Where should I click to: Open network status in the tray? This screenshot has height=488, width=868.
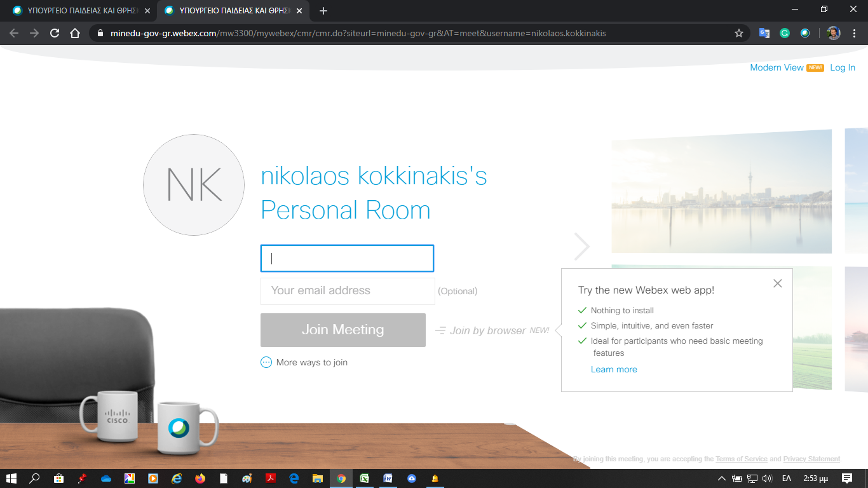tap(752, 478)
